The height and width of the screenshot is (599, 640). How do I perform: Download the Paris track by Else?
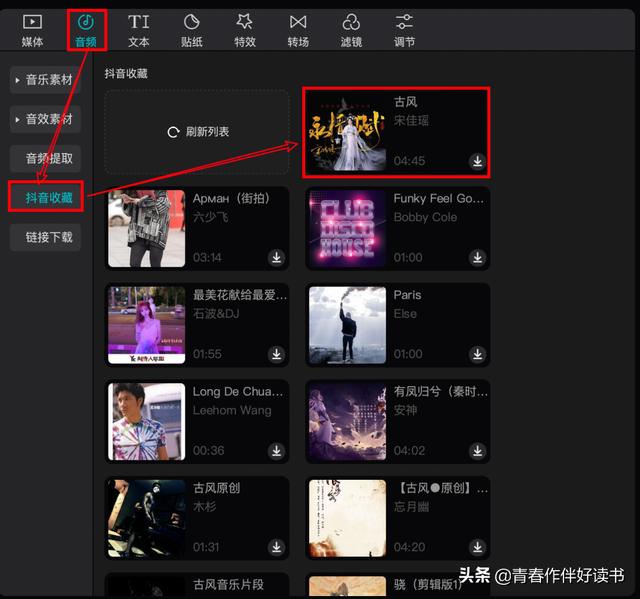coord(477,354)
